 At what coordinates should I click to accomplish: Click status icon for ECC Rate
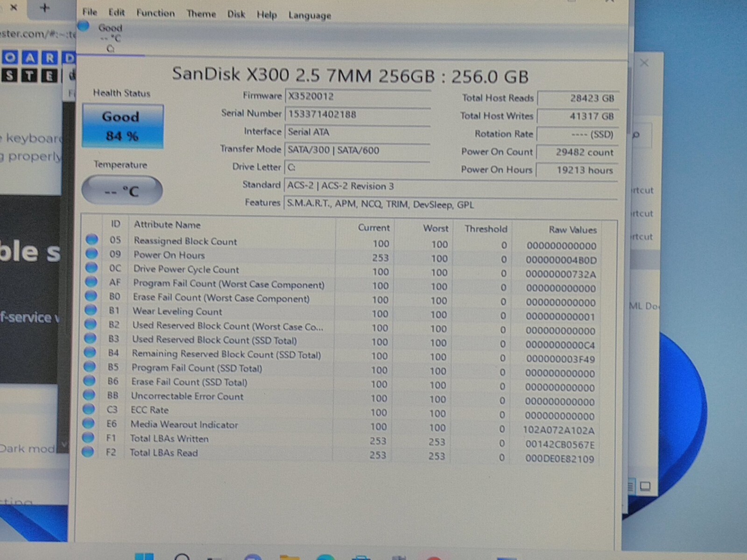(89, 409)
